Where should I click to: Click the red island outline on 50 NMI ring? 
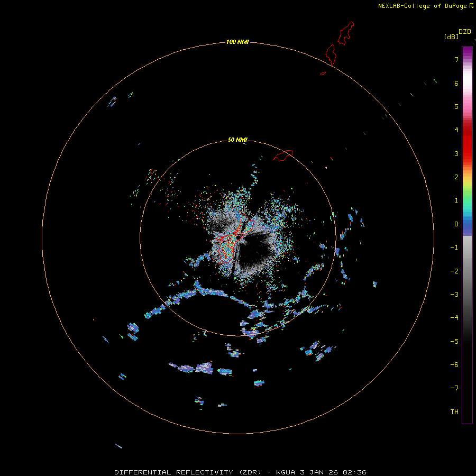(283, 155)
